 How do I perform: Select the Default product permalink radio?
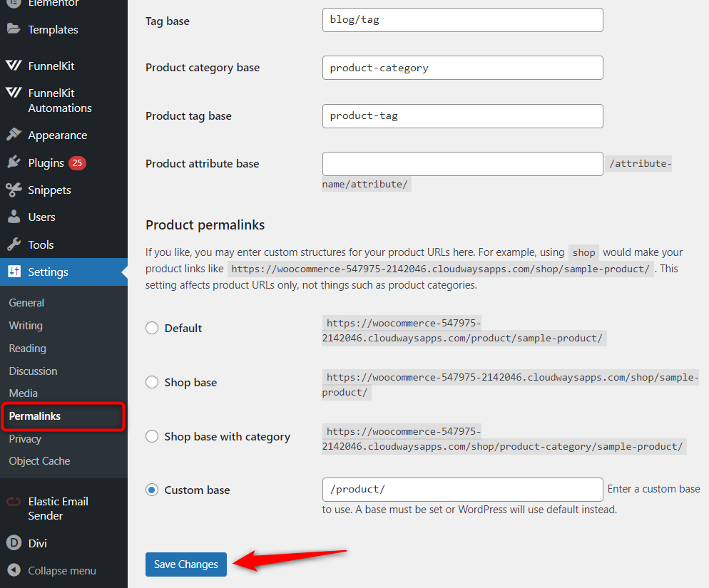point(152,328)
